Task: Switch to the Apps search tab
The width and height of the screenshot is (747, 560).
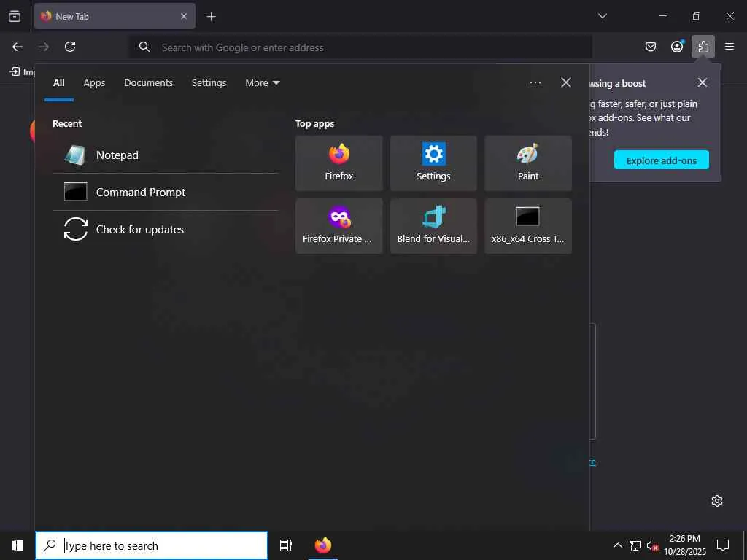Action: click(x=94, y=83)
